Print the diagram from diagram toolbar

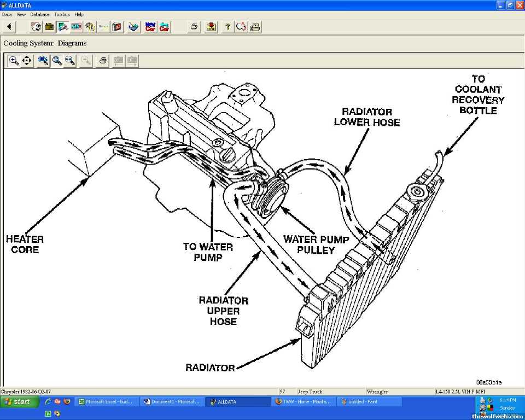coord(102,61)
